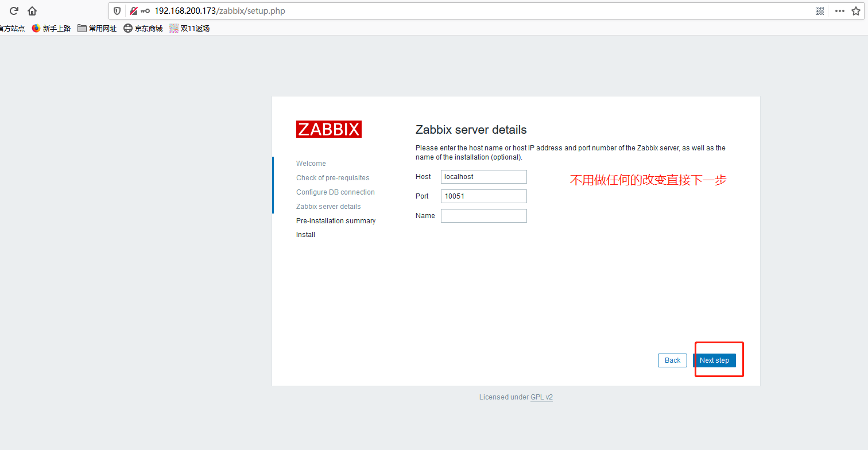Viewport: 868px width, 450px height.
Task: Open the GPL v2 license link
Action: click(x=541, y=397)
